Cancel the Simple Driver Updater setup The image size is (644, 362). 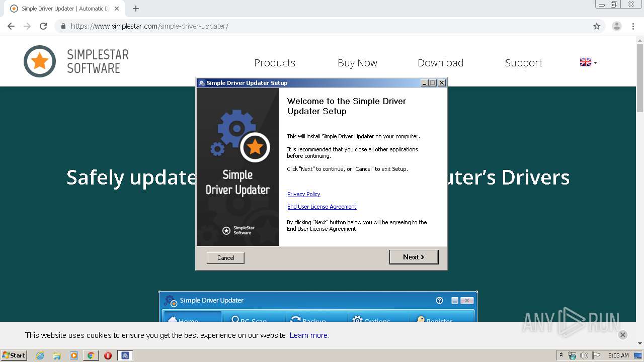(x=225, y=258)
